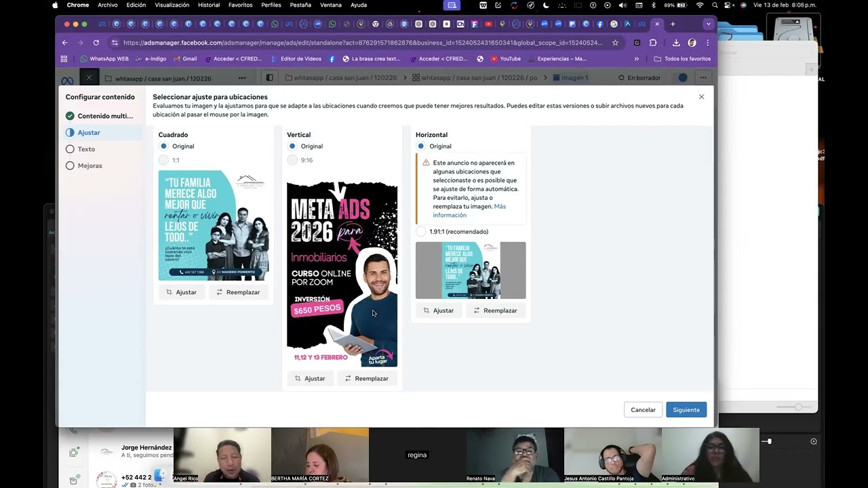868x488 pixels.
Task: Open the Chrome three-dot menu
Action: (x=707, y=43)
